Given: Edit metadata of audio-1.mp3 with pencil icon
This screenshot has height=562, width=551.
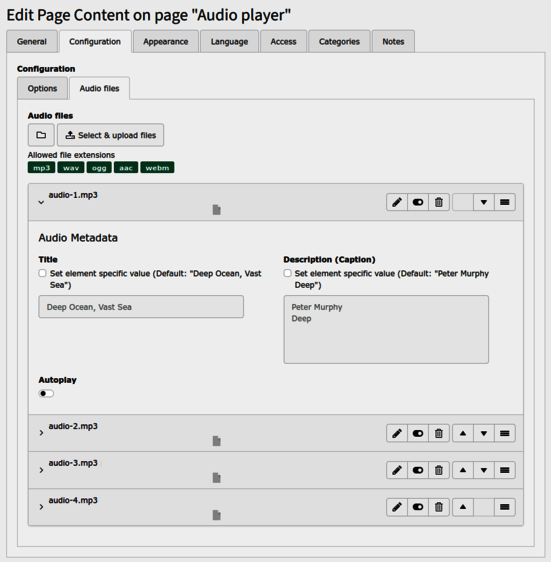Looking at the screenshot, I should tap(397, 202).
